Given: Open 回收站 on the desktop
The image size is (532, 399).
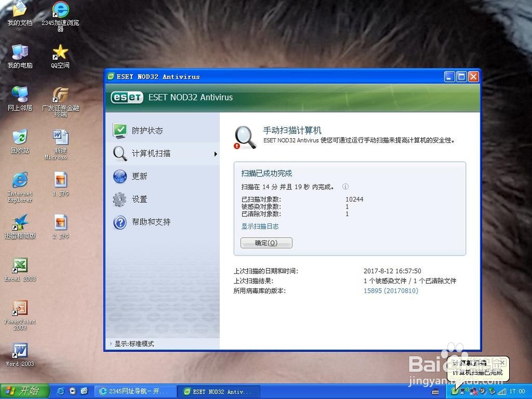Looking at the screenshot, I should 20,140.
